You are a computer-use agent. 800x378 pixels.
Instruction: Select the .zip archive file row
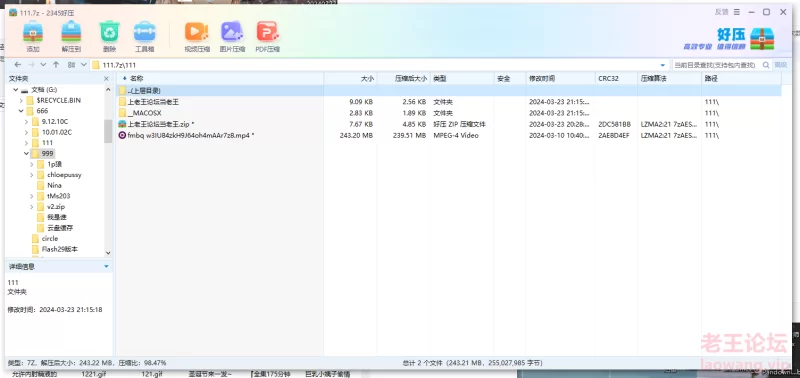click(449, 124)
